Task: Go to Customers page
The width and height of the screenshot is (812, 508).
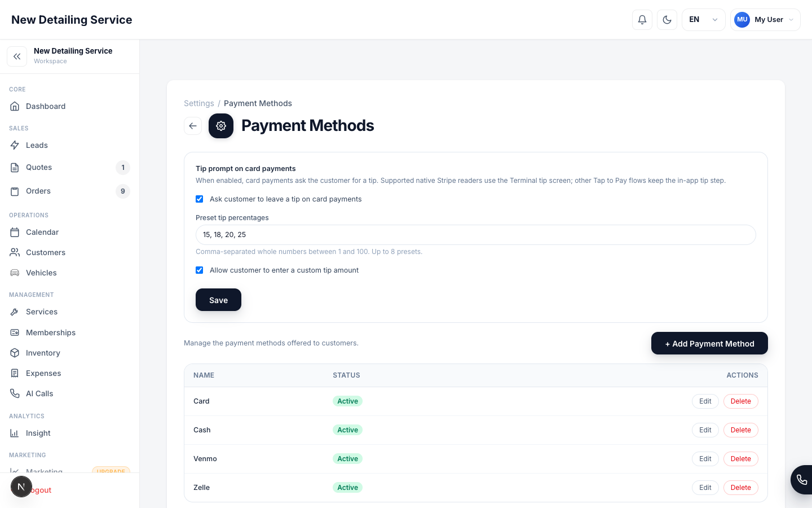Action: (70, 252)
